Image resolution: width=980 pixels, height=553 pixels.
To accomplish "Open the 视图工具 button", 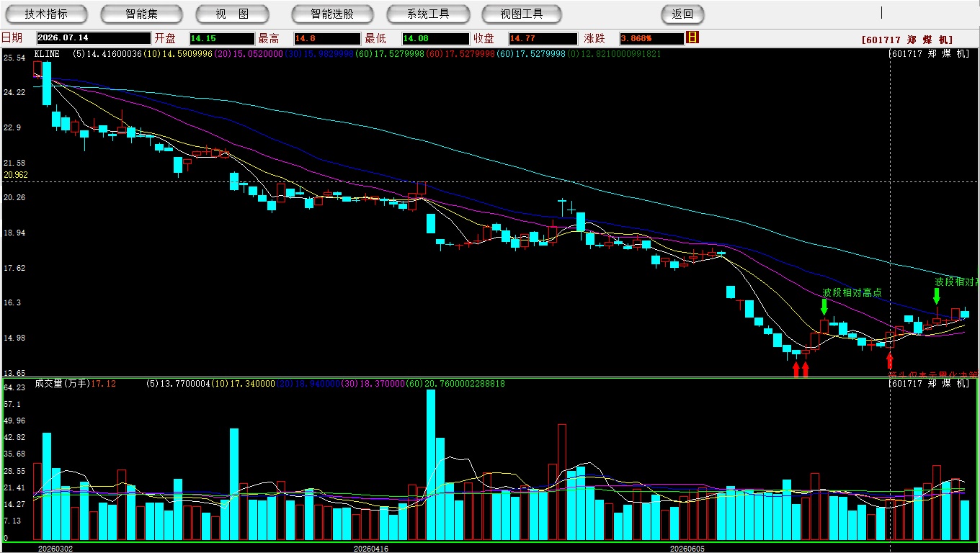I will point(522,14).
